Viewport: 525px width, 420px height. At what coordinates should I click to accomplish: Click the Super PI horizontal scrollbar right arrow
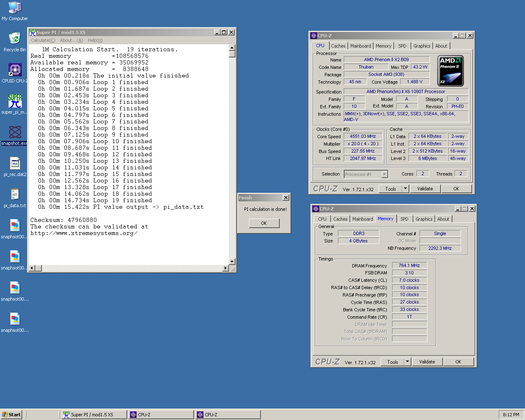click(x=225, y=268)
